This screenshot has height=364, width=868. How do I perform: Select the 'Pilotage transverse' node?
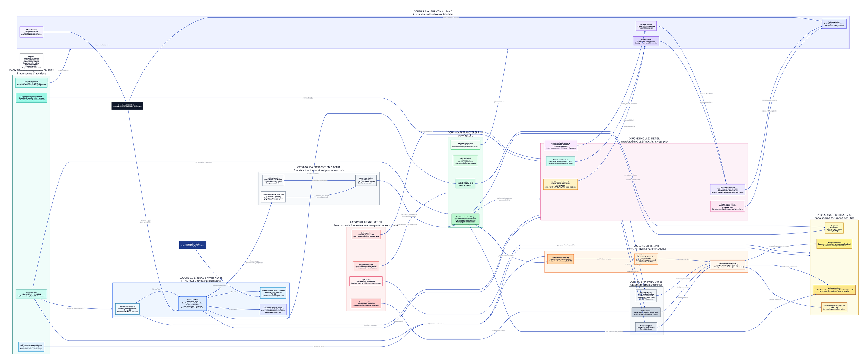click(x=727, y=190)
